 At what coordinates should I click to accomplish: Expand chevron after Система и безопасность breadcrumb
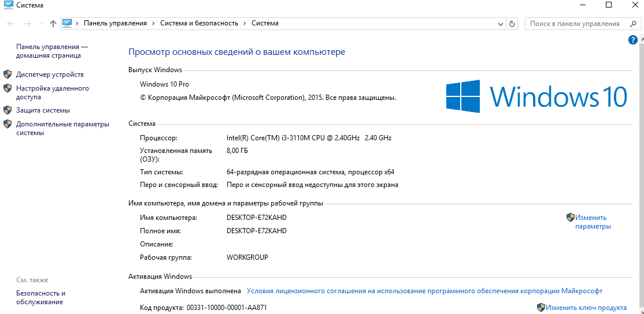coord(245,23)
